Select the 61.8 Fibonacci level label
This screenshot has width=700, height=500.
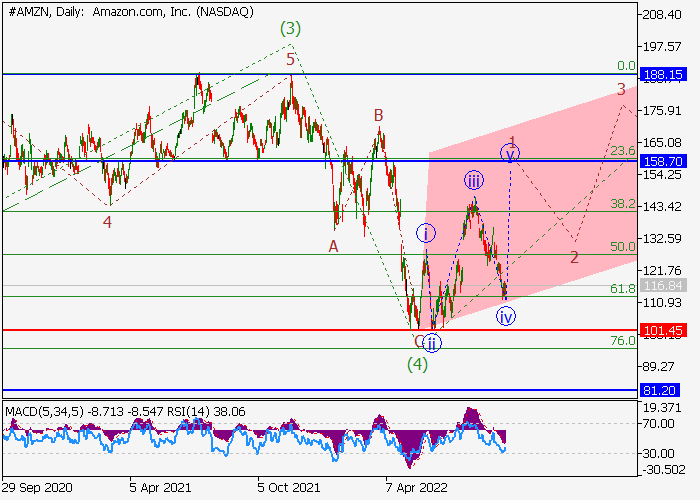[623, 289]
